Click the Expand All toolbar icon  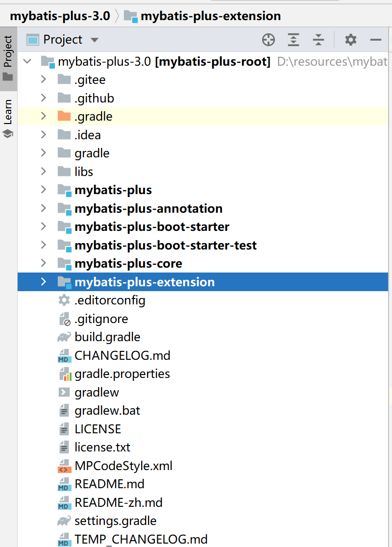coord(294,40)
